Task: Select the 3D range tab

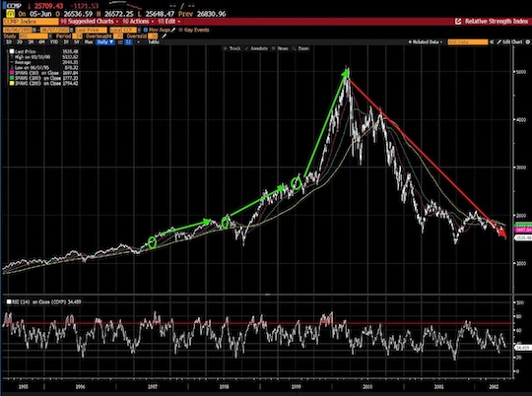Action: pos(20,42)
